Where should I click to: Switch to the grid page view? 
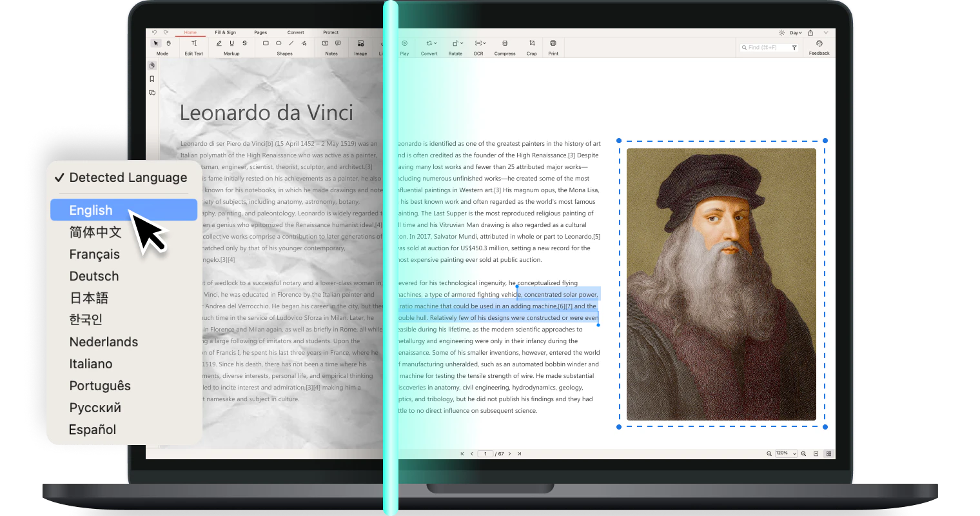(828, 453)
